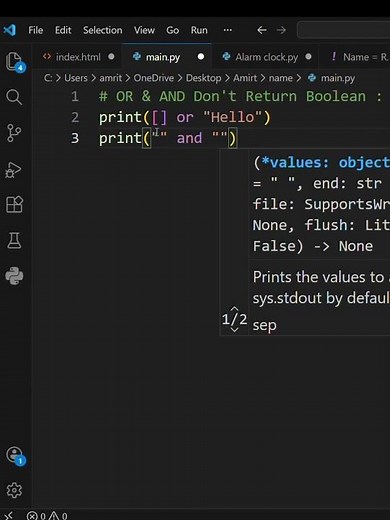Open the Testing flask view
The width and height of the screenshot is (390, 520).
tap(14, 240)
